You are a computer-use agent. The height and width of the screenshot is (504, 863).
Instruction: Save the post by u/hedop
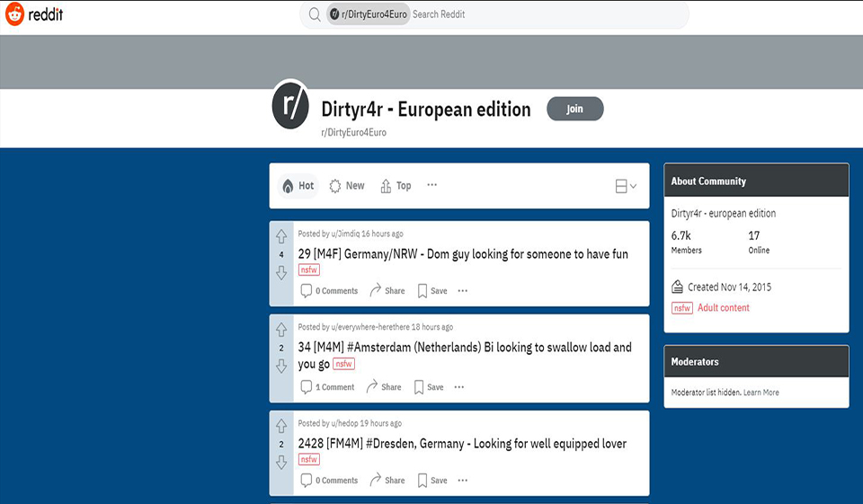click(431, 481)
